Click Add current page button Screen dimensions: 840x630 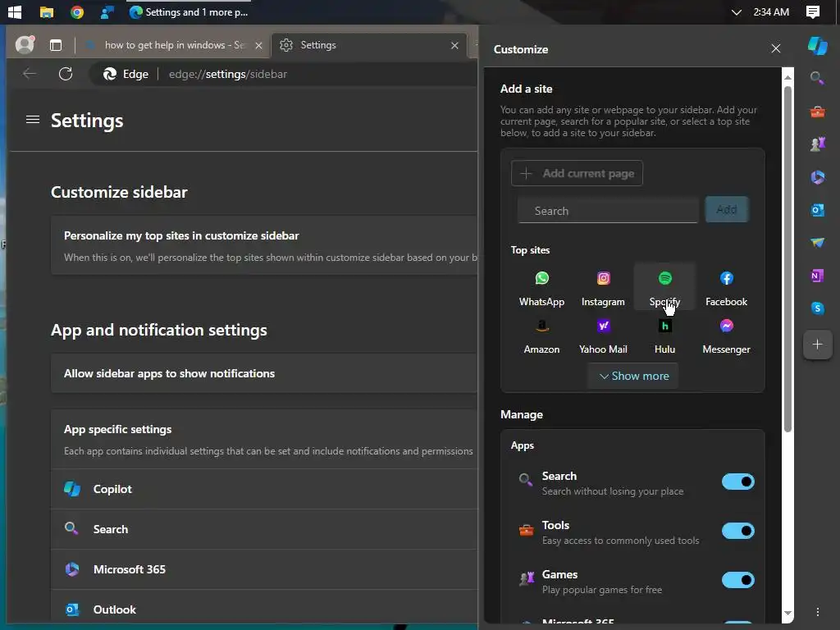tap(577, 173)
